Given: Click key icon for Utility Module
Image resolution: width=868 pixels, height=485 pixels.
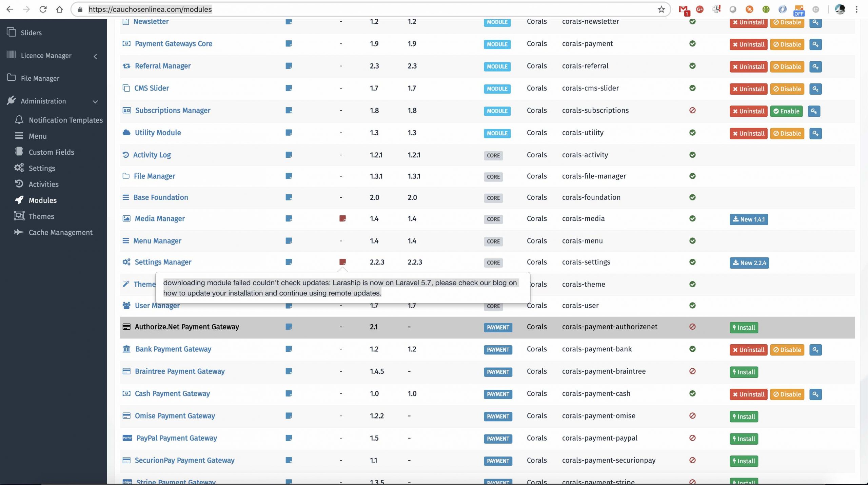Looking at the screenshot, I should tap(815, 133).
